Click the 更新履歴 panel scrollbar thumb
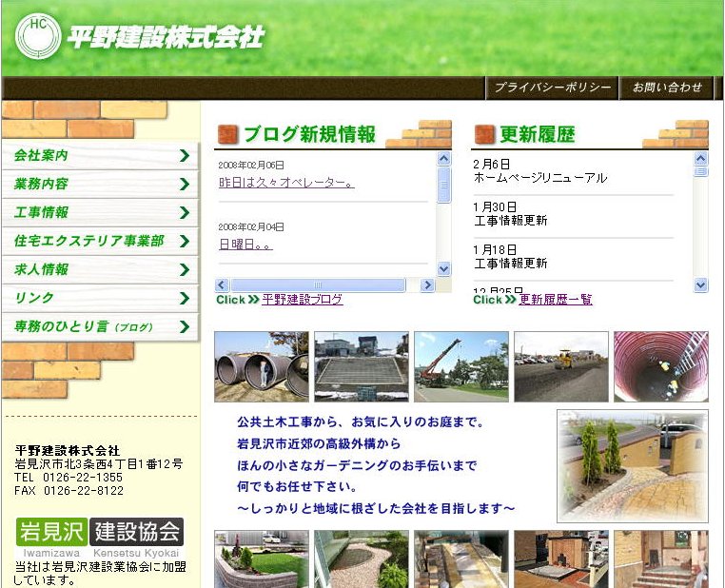The image size is (725, 588). coord(701,172)
